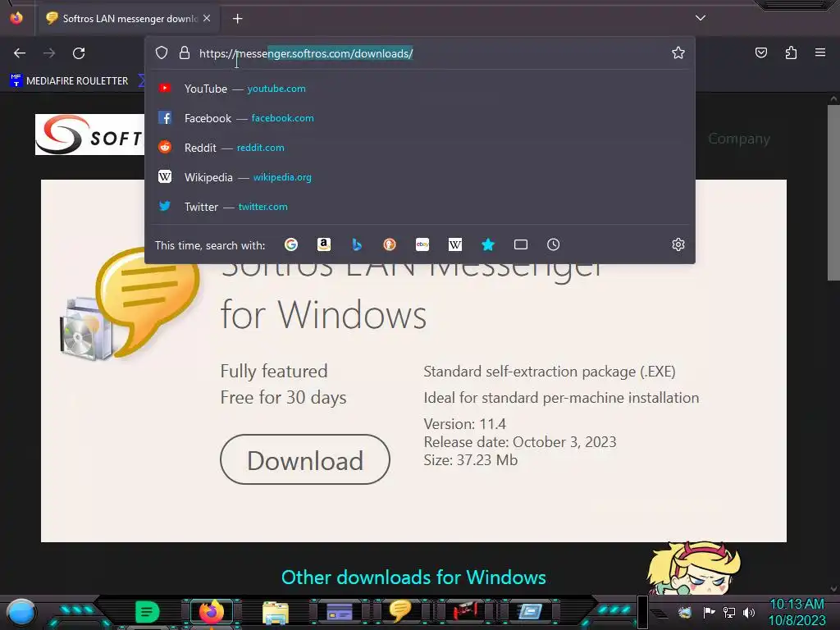Click the volume speaker tray icon
The width and height of the screenshot is (840, 630).
(x=749, y=612)
